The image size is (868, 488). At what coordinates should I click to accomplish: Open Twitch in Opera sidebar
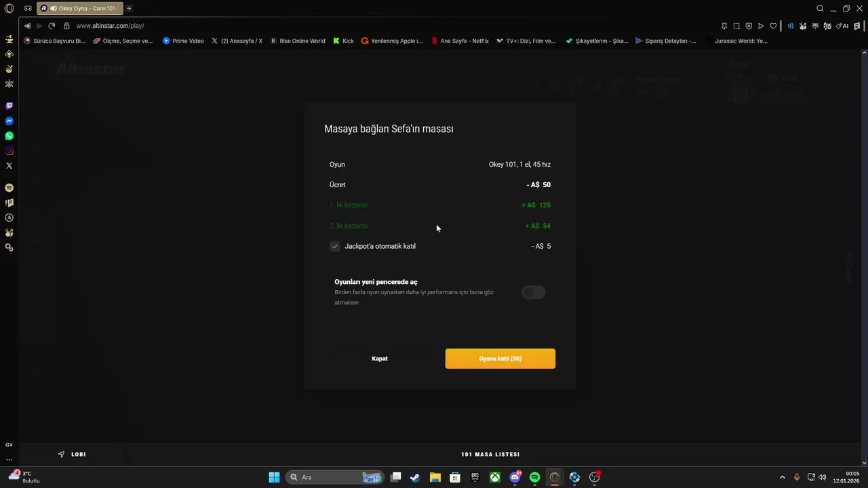(x=9, y=106)
